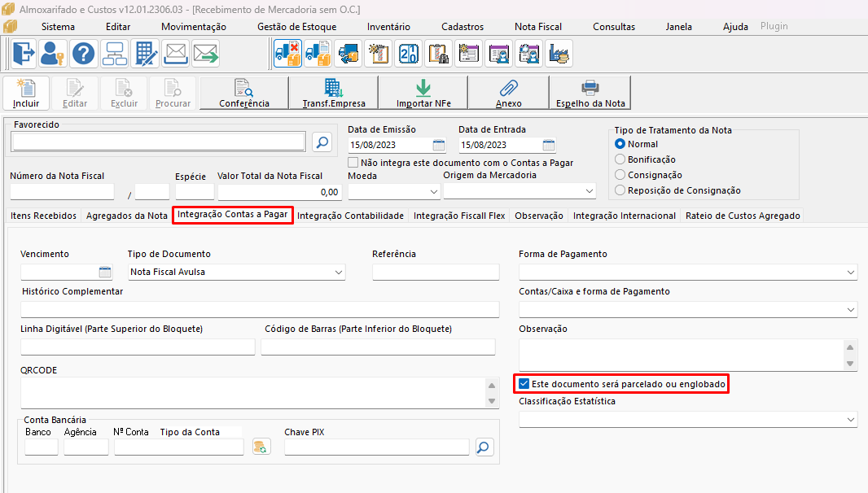Open the Movimentação menu
The height and width of the screenshot is (493, 868).
[194, 27]
